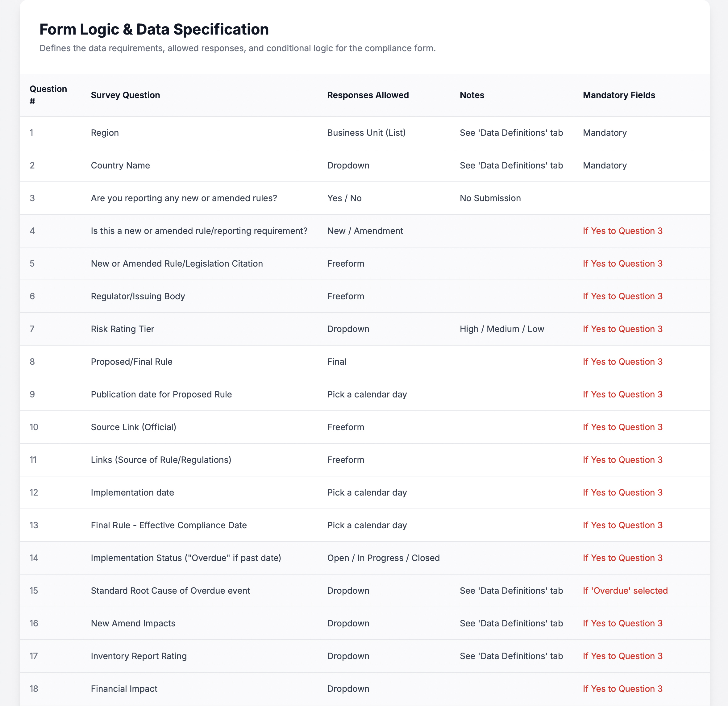Click the 'High / Medium / Low' note
The width and height of the screenshot is (728, 706).
pos(502,329)
